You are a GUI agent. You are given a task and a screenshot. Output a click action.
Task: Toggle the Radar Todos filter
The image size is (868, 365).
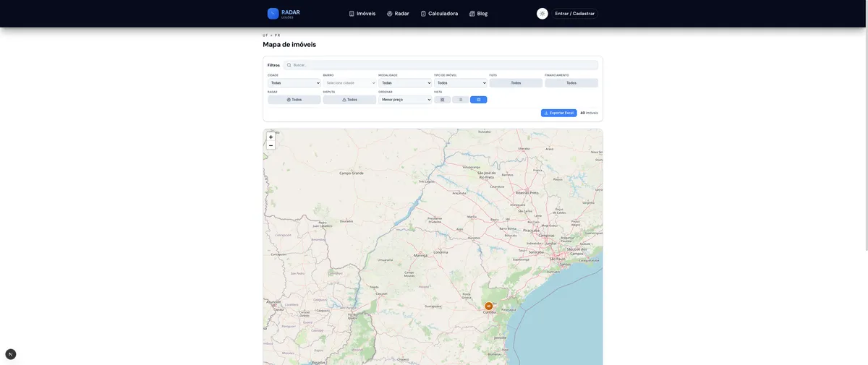(x=294, y=100)
